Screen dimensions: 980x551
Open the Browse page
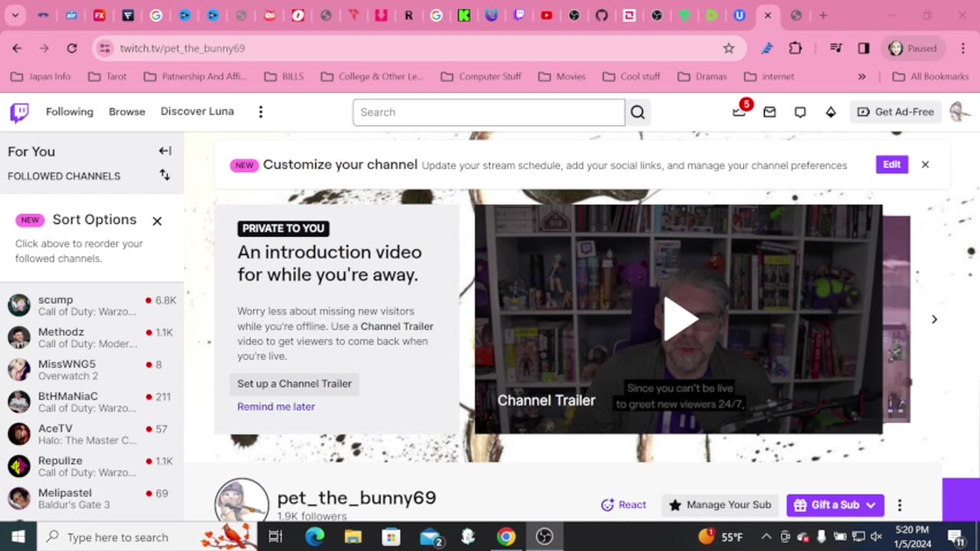tap(127, 112)
